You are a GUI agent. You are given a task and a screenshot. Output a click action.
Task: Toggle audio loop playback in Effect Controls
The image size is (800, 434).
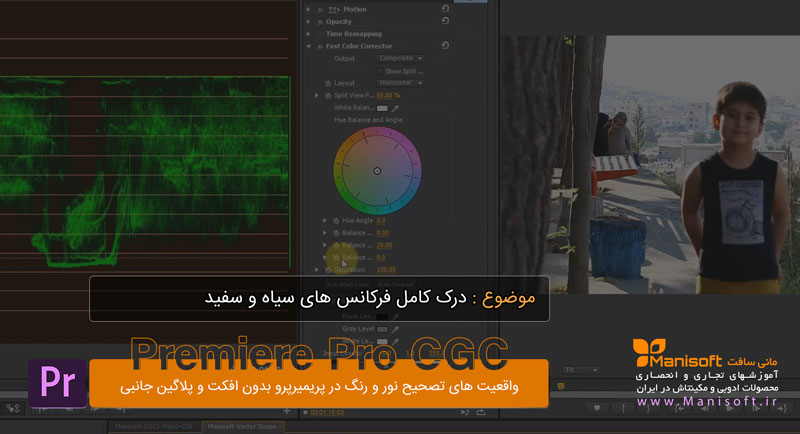click(x=465, y=412)
